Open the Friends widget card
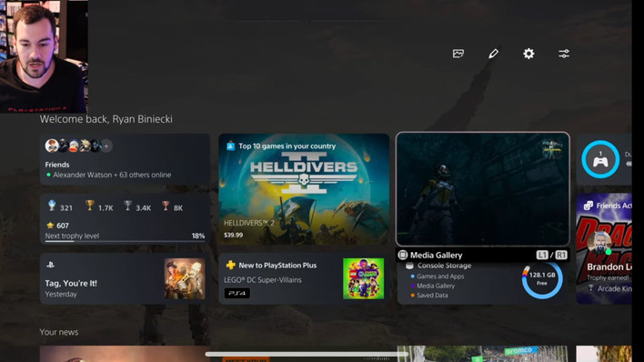The width and height of the screenshot is (644, 362). tap(125, 159)
